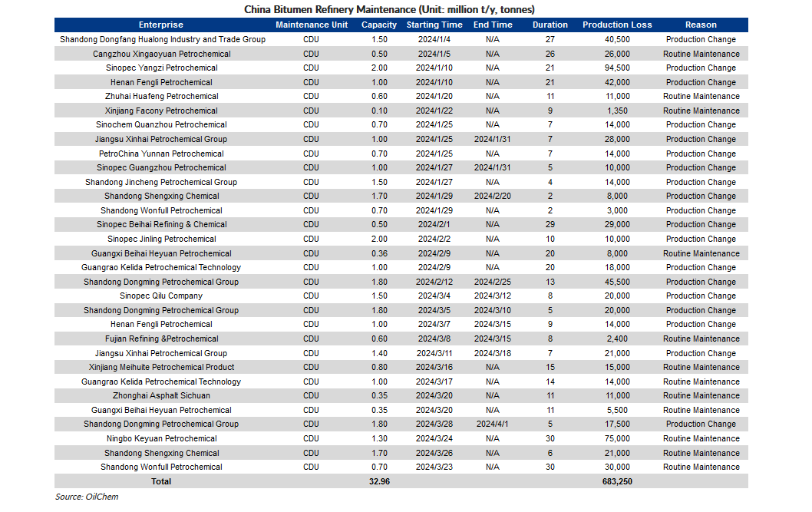The height and width of the screenshot is (512, 812).
Task: Select the 'Xinjiang Meihuite Petrochemical Product' cell
Action: click(x=162, y=367)
